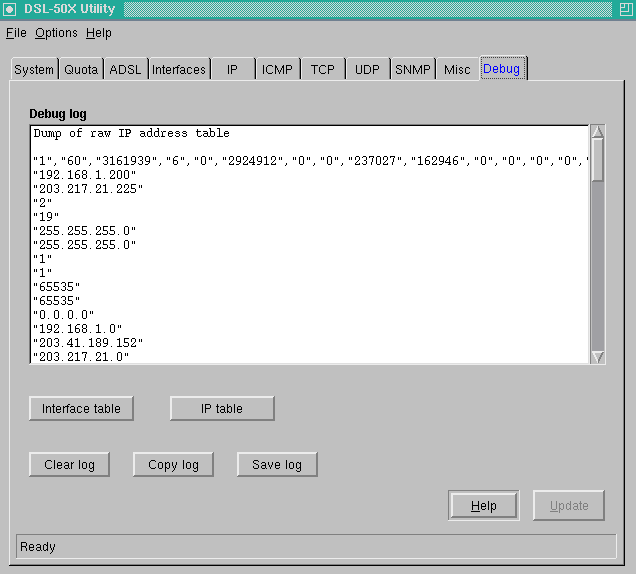Click the Debug log label
The image size is (636, 574).
pyautogui.click(x=58, y=114)
